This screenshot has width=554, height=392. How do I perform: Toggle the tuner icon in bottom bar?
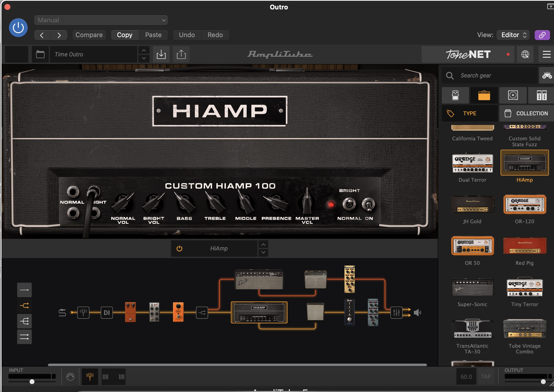[x=90, y=377]
